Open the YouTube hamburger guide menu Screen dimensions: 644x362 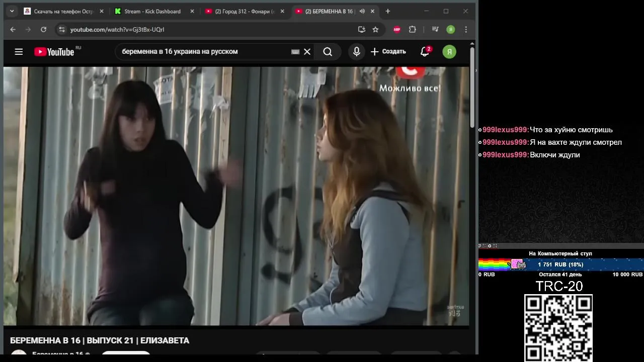[19, 52]
